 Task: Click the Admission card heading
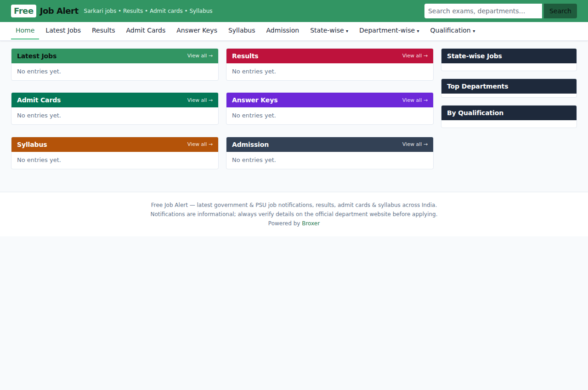click(250, 145)
